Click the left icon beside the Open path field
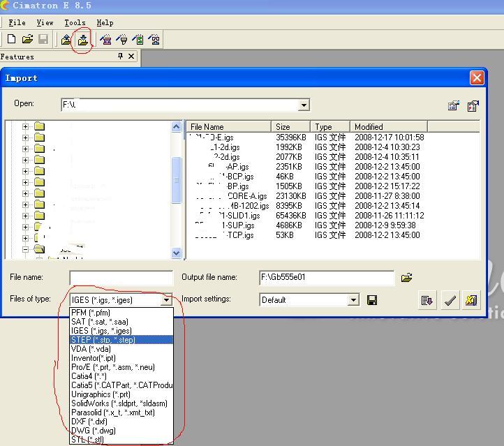The height and width of the screenshot is (446, 504). (454, 105)
